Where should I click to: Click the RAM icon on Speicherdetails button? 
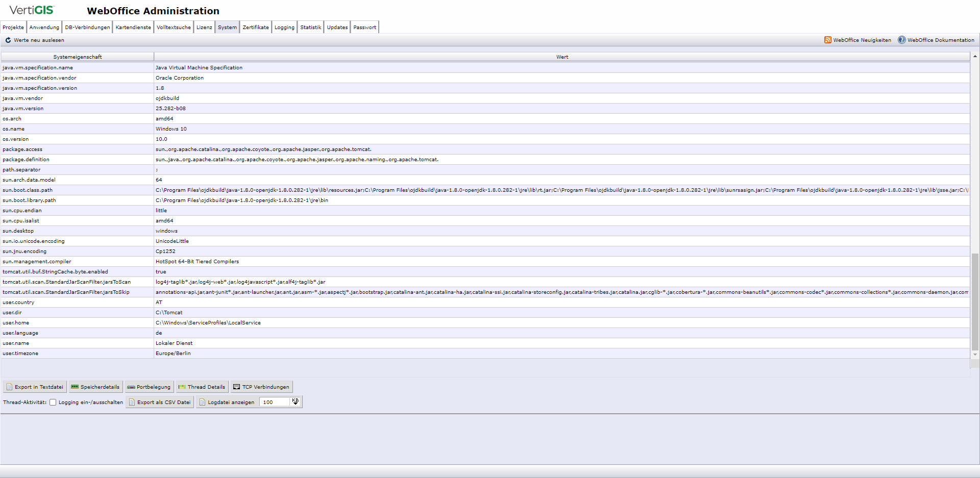tap(75, 387)
